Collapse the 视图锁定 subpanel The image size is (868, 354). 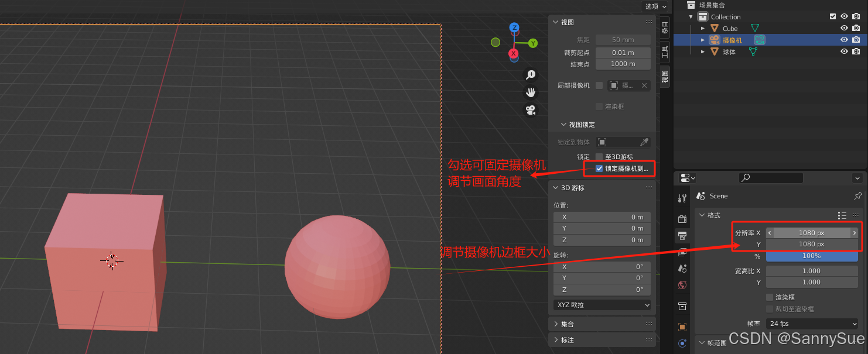point(564,125)
